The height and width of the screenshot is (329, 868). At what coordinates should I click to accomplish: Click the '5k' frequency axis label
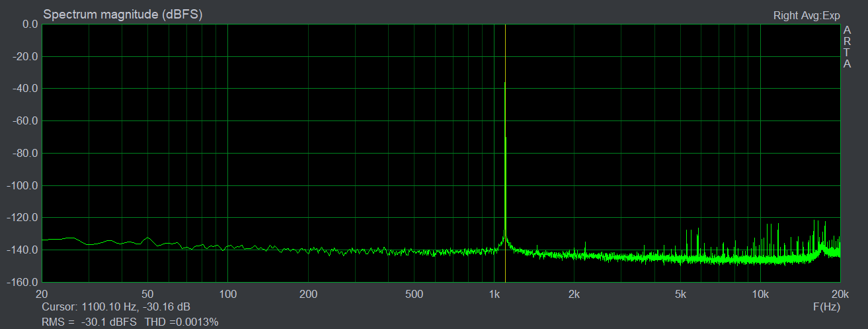tap(680, 294)
